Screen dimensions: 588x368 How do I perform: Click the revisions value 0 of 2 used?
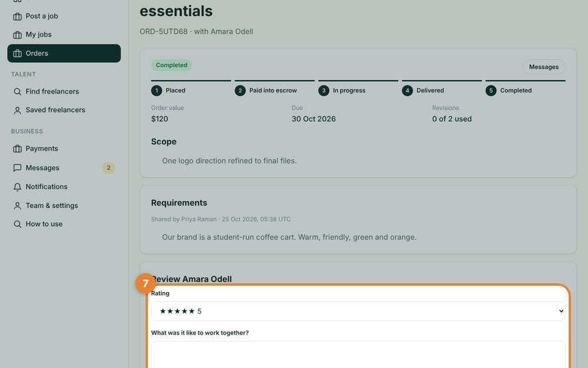(452, 119)
